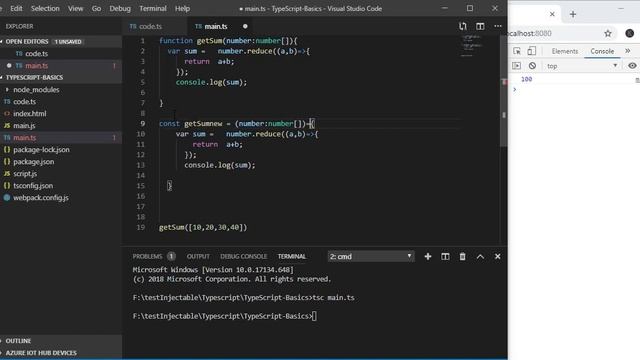Expand the OUTLINE section
This screenshot has width=640, height=360.
coord(18,340)
